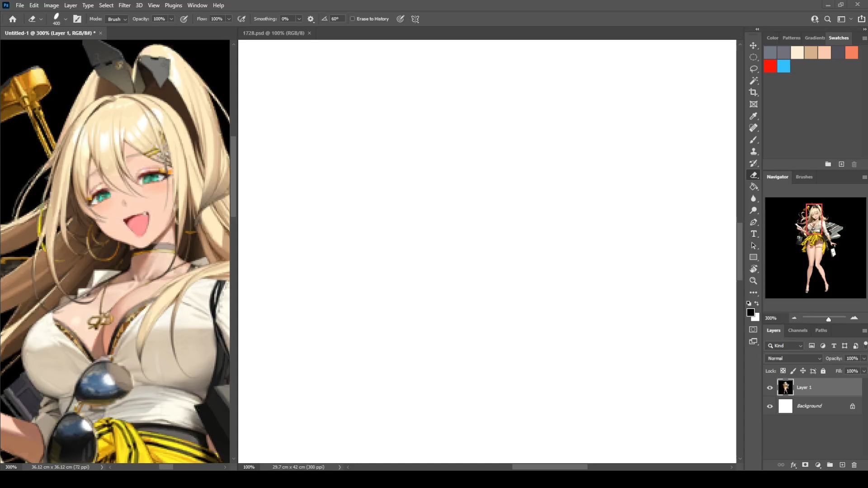
Task: Select the Elliptical Marquee tool
Action: [753, 57]
